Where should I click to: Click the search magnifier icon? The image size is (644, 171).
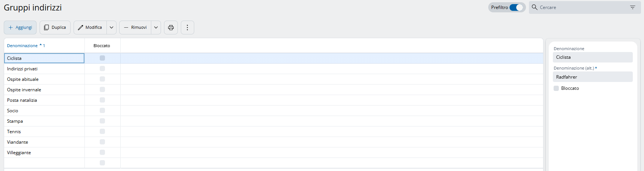pyautogui.click(x=535, y=7)
